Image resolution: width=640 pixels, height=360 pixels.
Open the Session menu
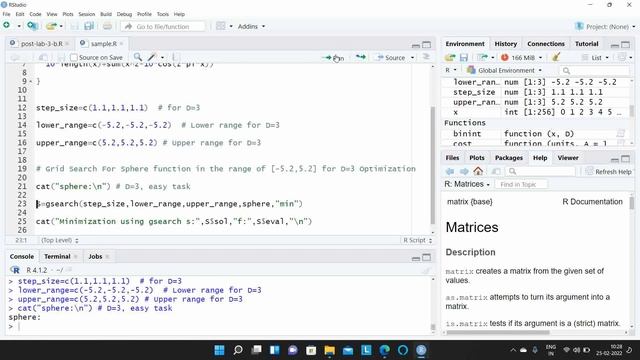click(87, 14)
